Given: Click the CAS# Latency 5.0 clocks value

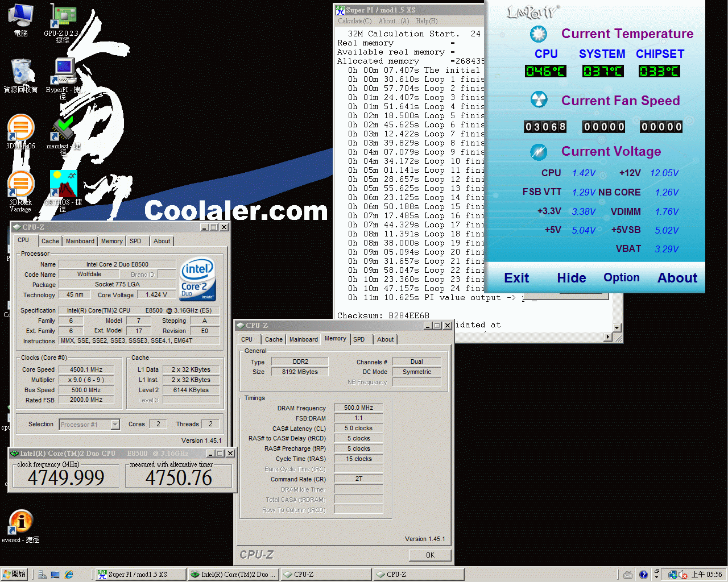Looking at the screenshot, I should click(x=358, y=428).
